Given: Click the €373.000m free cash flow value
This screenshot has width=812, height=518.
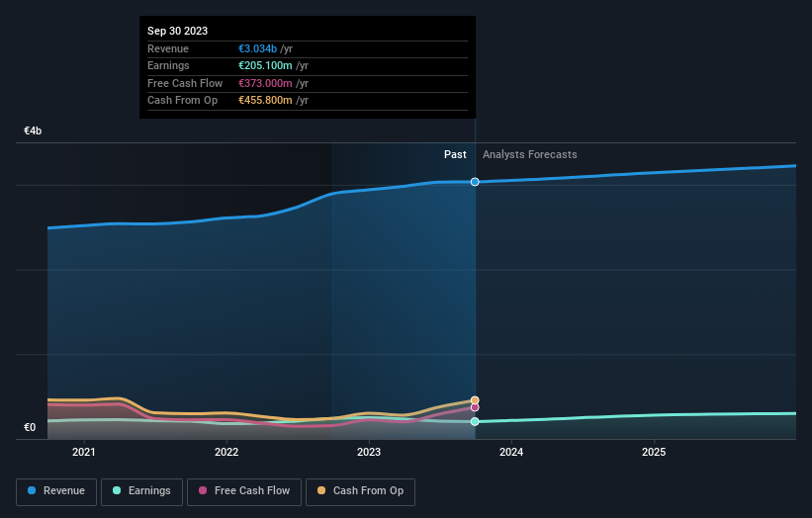Looking at the screenshot, I should click(265, 83).
